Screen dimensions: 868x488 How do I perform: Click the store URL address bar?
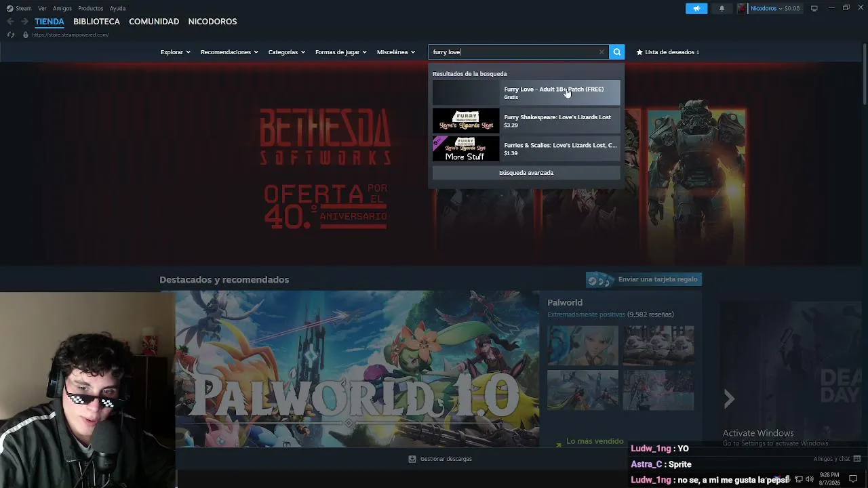(x=70, y=35)
